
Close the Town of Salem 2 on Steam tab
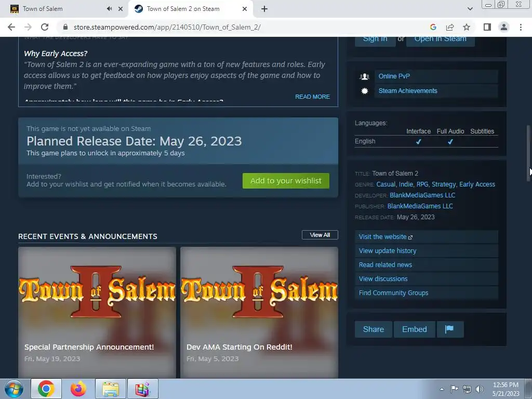(x=245, y=9)
